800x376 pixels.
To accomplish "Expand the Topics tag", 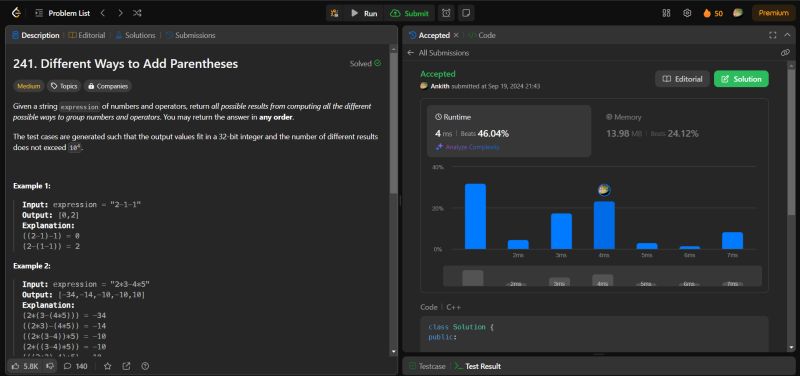I will point(64,86).
